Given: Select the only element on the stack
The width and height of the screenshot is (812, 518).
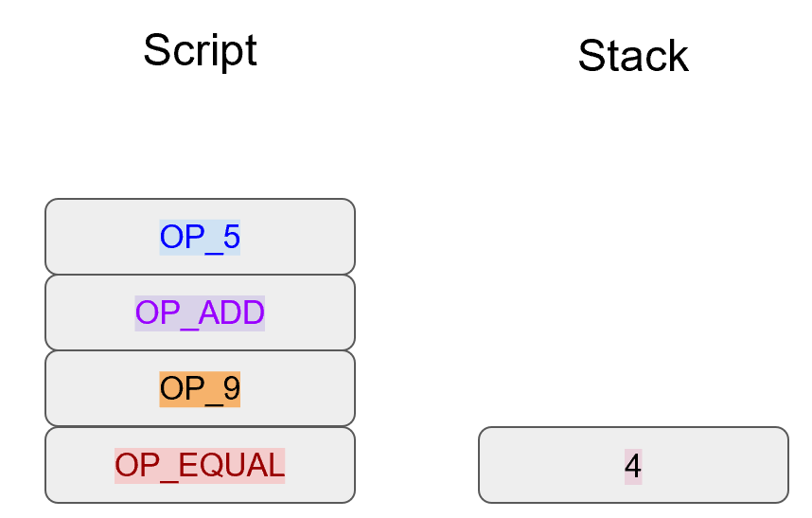Looking at the screenshot, I should (633, 465).
